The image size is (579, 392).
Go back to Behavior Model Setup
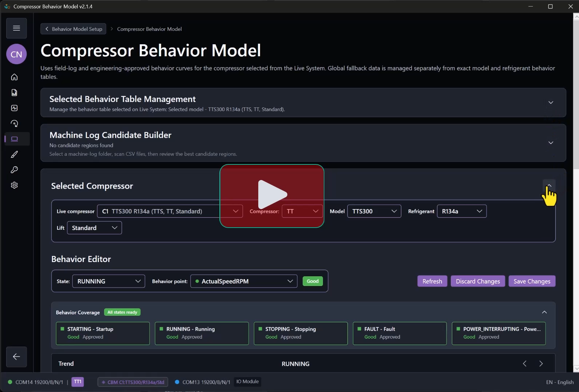point(73,29)
